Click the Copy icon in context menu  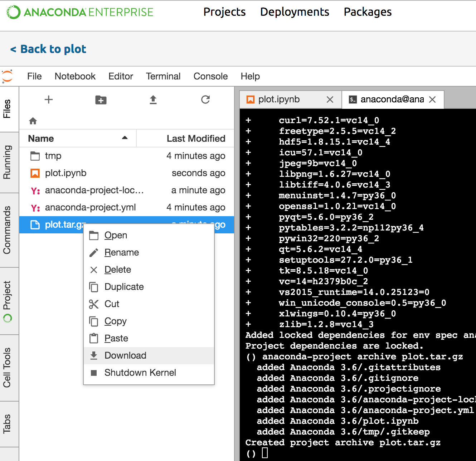[94, 321]
